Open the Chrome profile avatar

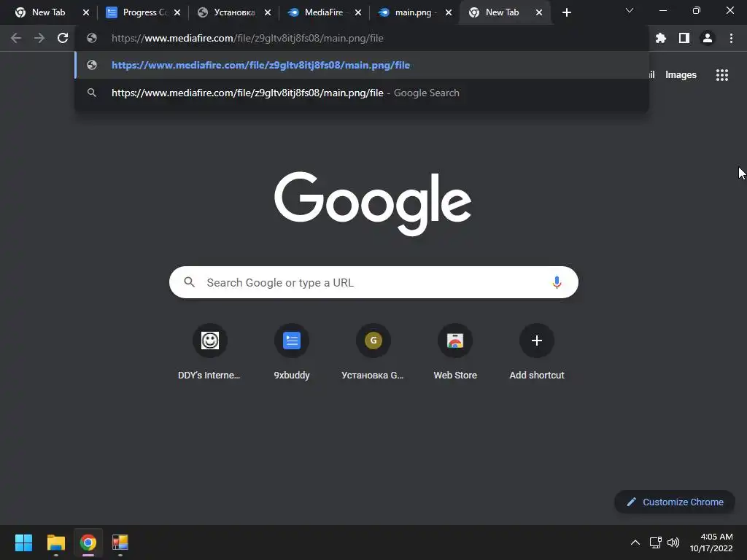coord(708,38)
